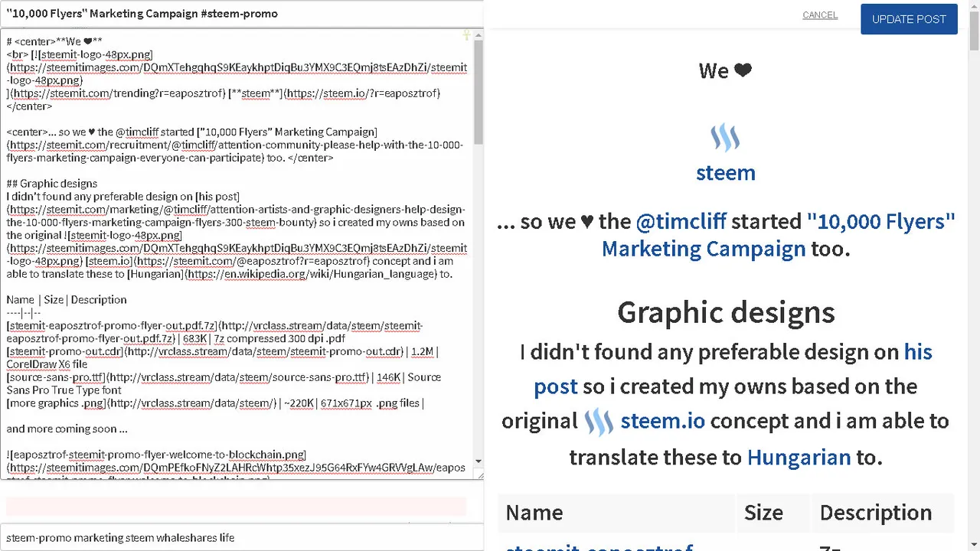Click the "We ❤" heading in the preview
This screenshot has width=980, height=551.
coord(726,71)
